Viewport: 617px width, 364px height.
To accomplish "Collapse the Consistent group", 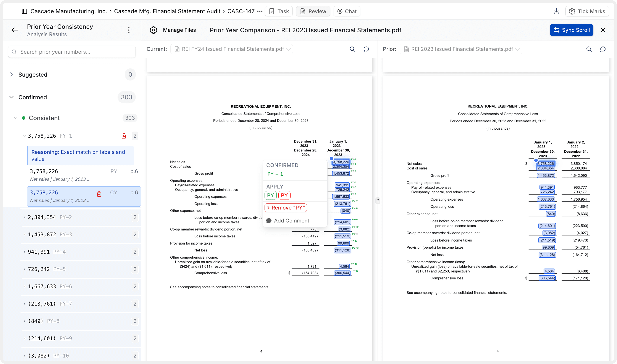I will pos(16,118).
